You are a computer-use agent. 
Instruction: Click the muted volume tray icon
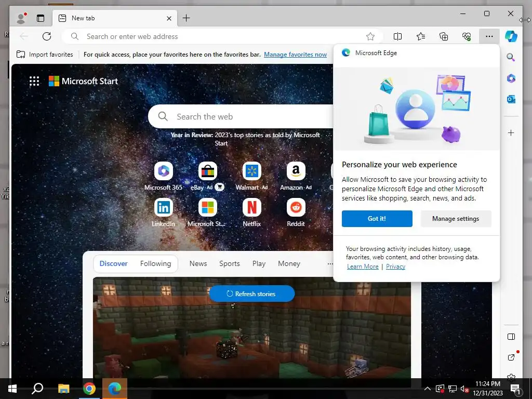464,389
